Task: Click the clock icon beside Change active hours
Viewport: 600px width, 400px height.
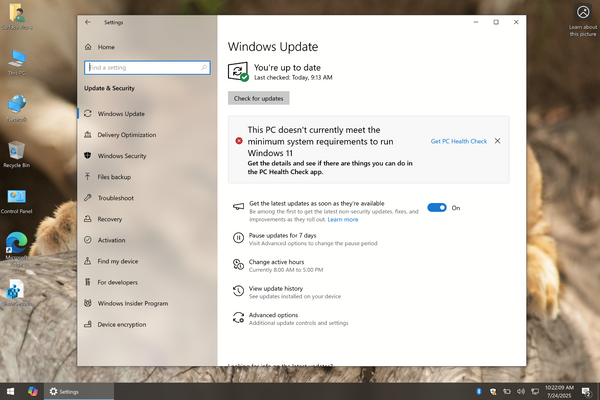Action: click(x=238, y=264)
